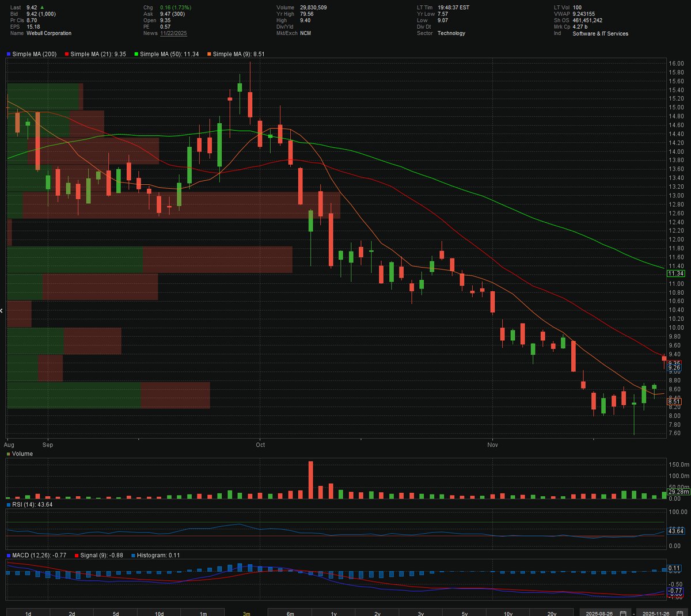
Task: Select the Simple MA (9): 8.51 label
Action: tap(238, 54)
